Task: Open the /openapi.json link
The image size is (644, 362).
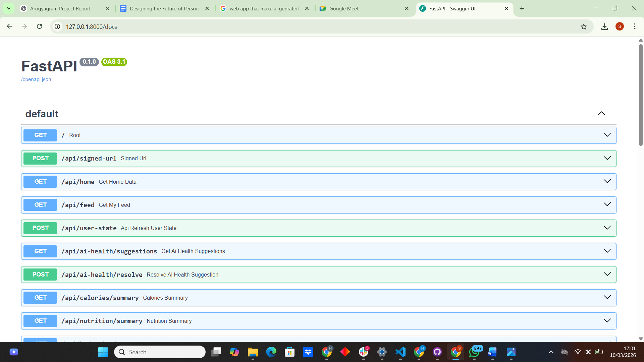Action: 36,79
